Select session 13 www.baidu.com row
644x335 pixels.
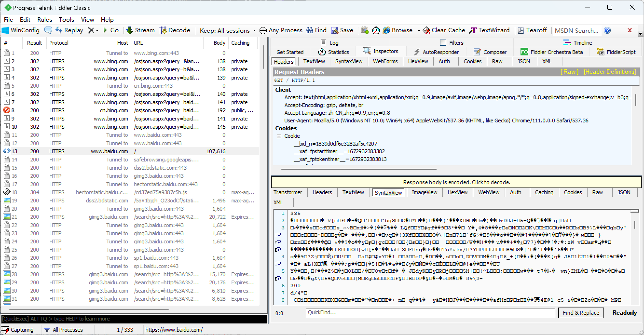(130, 151)
